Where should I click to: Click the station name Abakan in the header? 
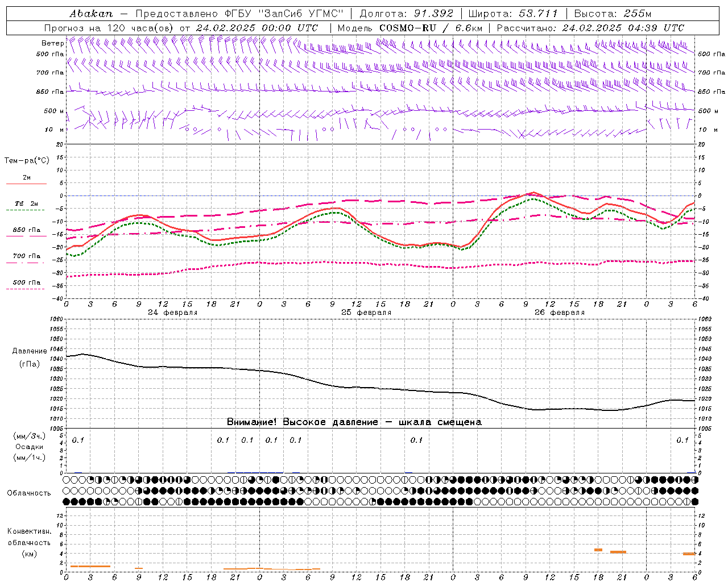(x=92, y=13)
